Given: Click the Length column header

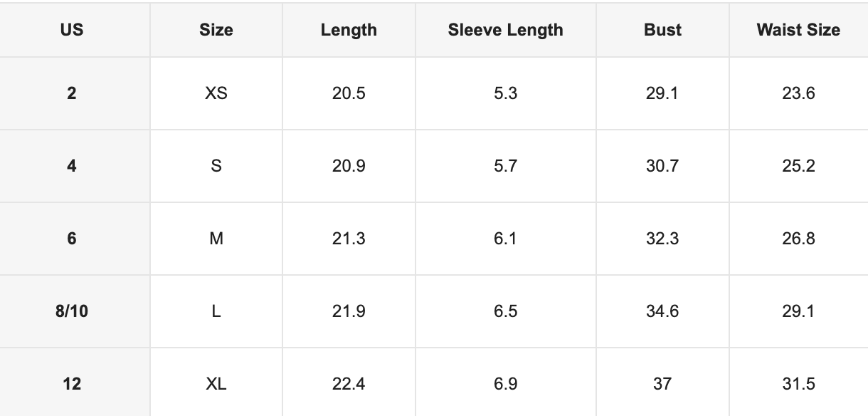Looking at the screenshot, I should (x=349, y=30).
